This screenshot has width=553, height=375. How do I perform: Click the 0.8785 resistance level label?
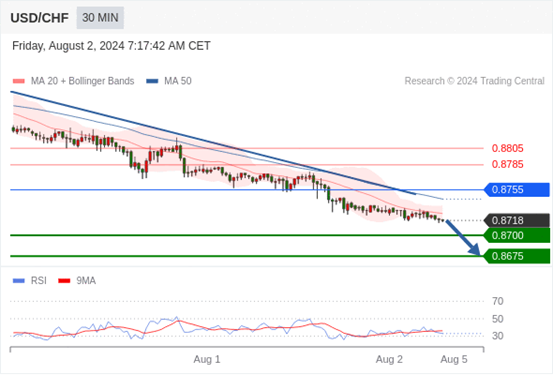pos(508,164)
